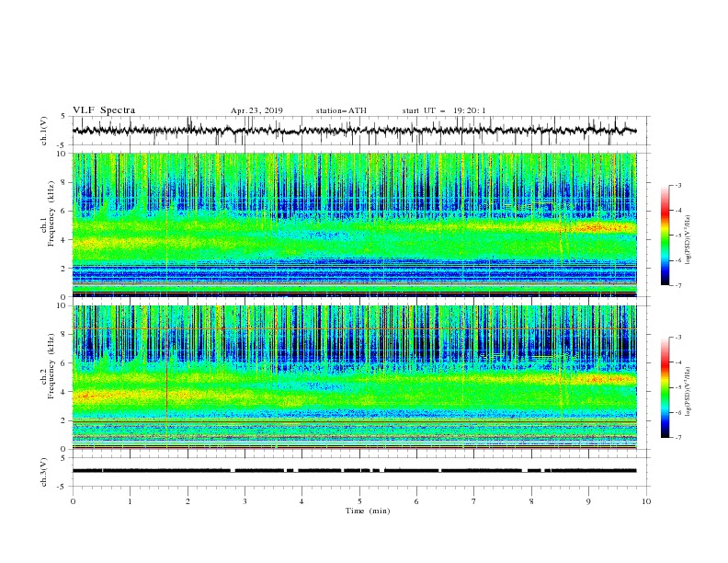Click the ch.1 voltage waveform trace
Viewport: 728px width, 563px height.
tap(354, 131)
